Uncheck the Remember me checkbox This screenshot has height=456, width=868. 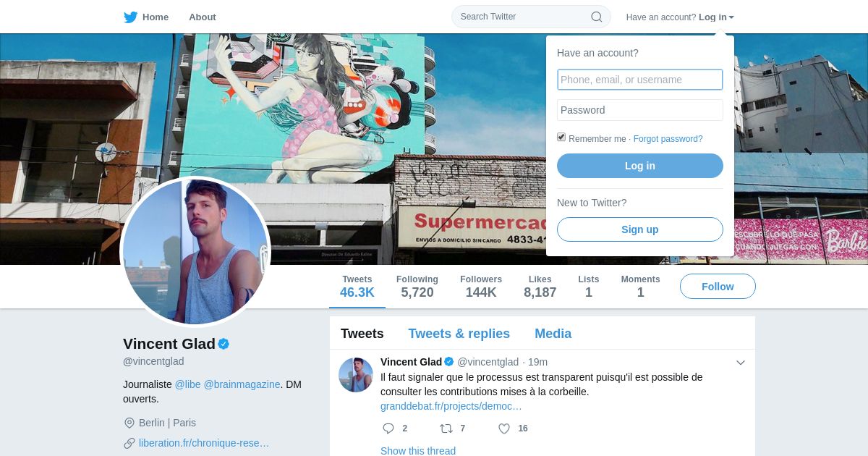tap(561, 137)
